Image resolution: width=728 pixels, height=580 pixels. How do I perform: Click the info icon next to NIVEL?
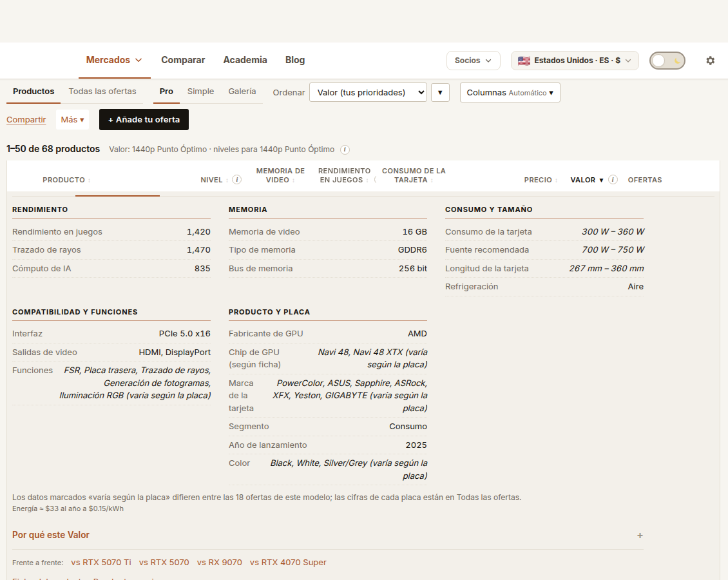[237, 180]
